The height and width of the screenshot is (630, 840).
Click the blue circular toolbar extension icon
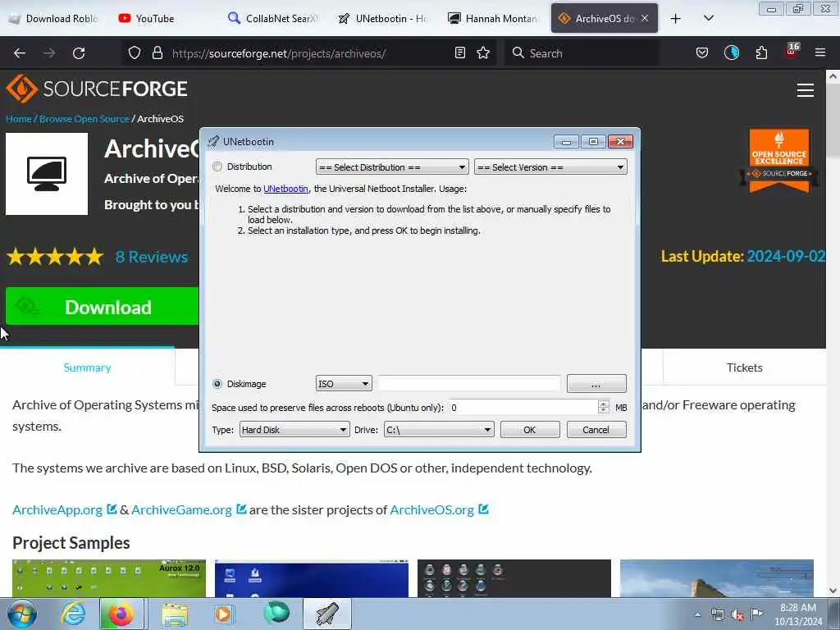click(731, 52)
